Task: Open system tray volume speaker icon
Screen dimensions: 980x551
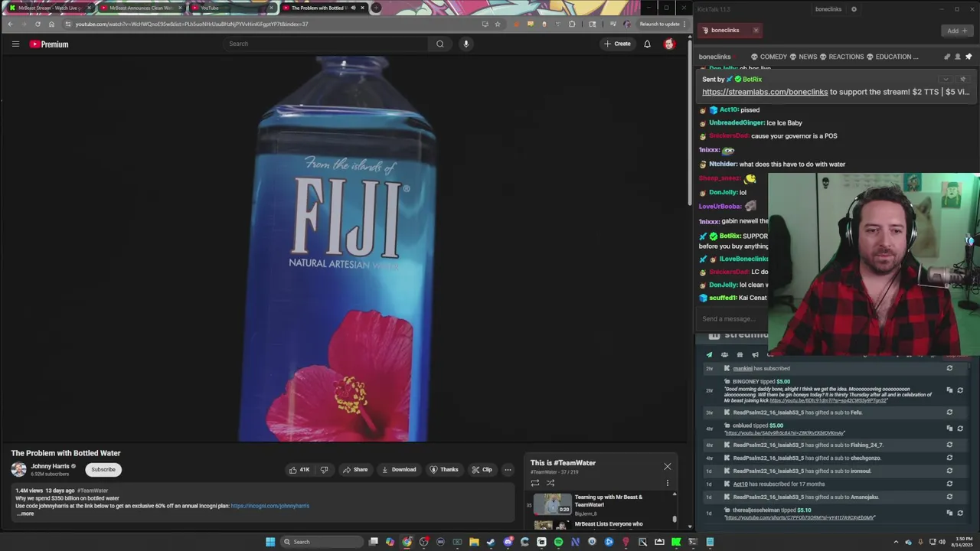Action: [942, 542]
